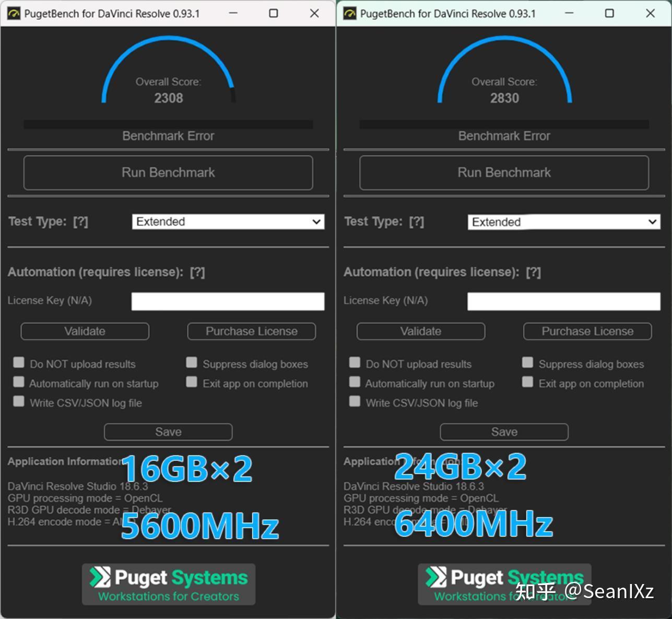Viewport: 672px width, 619px height.
Task: Check Do NOT upload results, right window
Action: pyautogui.click(x=355, y=363)
